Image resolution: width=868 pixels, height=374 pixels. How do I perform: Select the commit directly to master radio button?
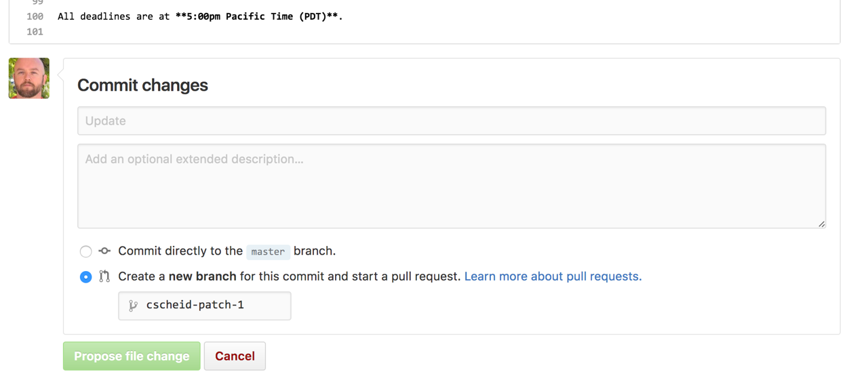[x=85, y=251]
